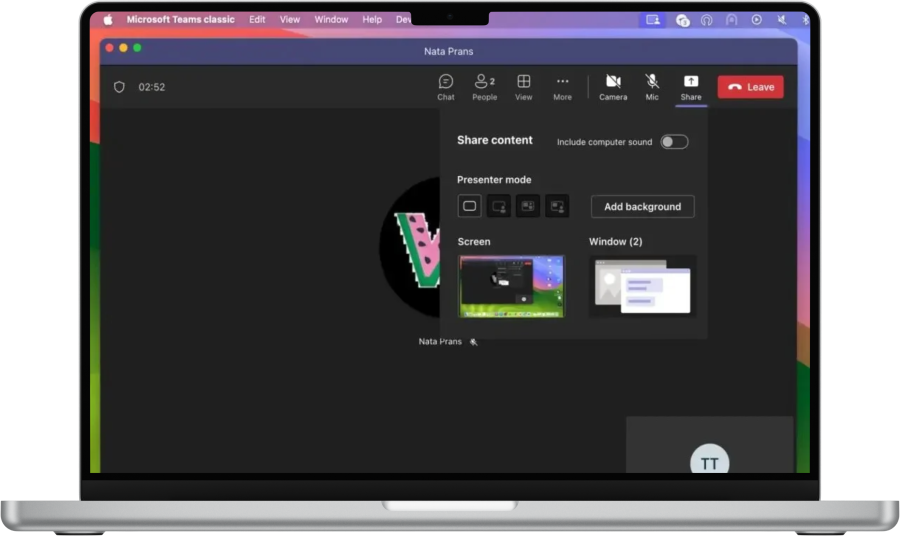The height and width of the screenshot is (536, 900).
Task: Open the Microsoft Teams classic menu
Action: pyautogui.click(x=181, y=20)
